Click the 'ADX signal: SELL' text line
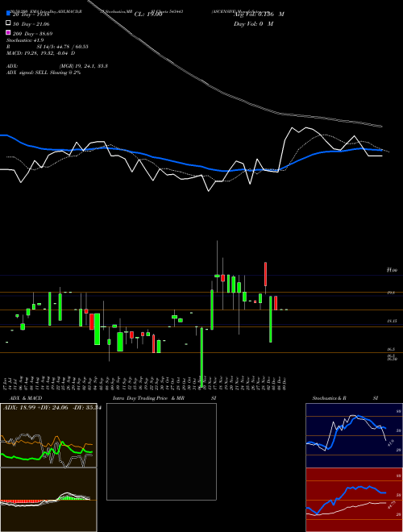The width and height of the screenshot is (403, 532). pyautogui.click(x=44, y=73)
